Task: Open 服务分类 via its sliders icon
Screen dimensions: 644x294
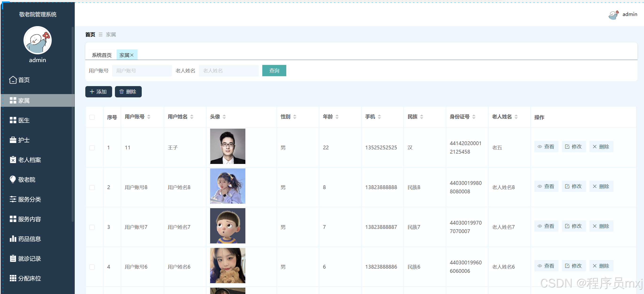Action: coord(13,199)
